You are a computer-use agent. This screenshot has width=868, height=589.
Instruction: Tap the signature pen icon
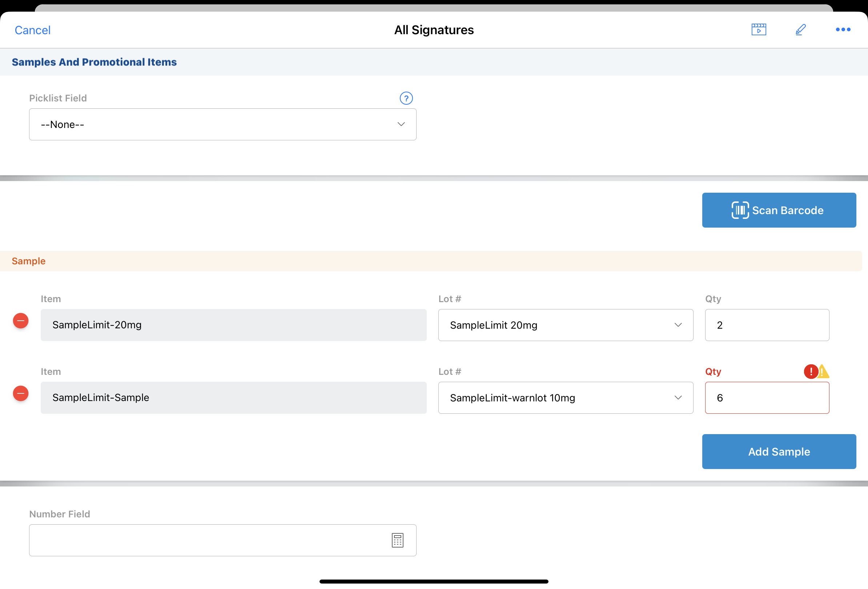(800, 29)
